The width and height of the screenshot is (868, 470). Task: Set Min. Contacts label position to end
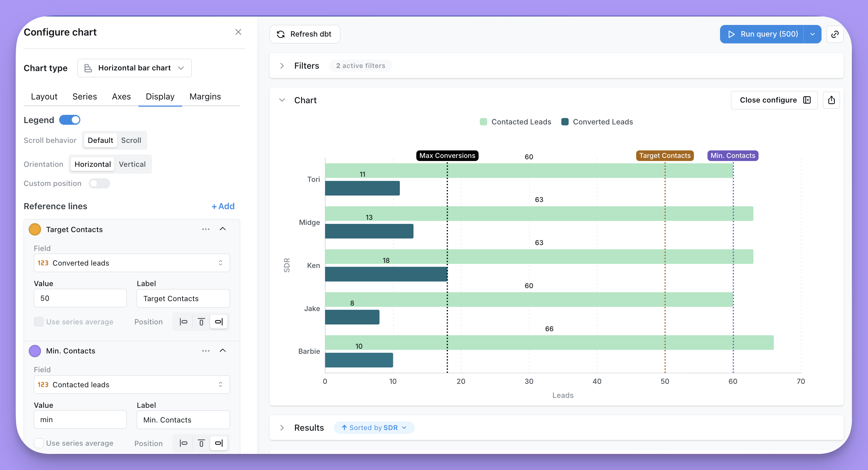pos(219,443)
